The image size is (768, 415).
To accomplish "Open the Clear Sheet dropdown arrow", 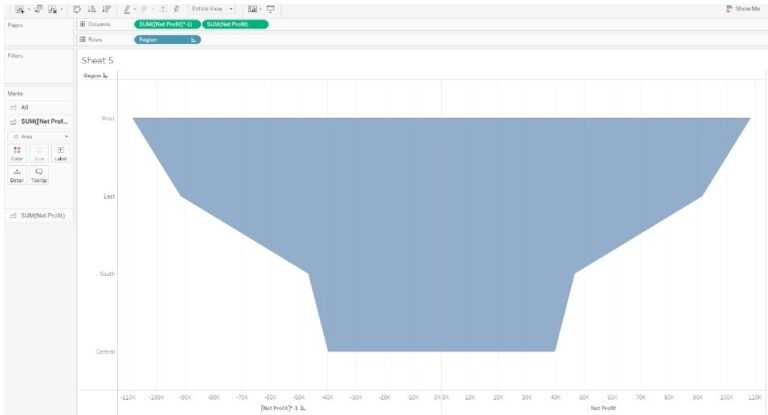I will click(61, 9).
